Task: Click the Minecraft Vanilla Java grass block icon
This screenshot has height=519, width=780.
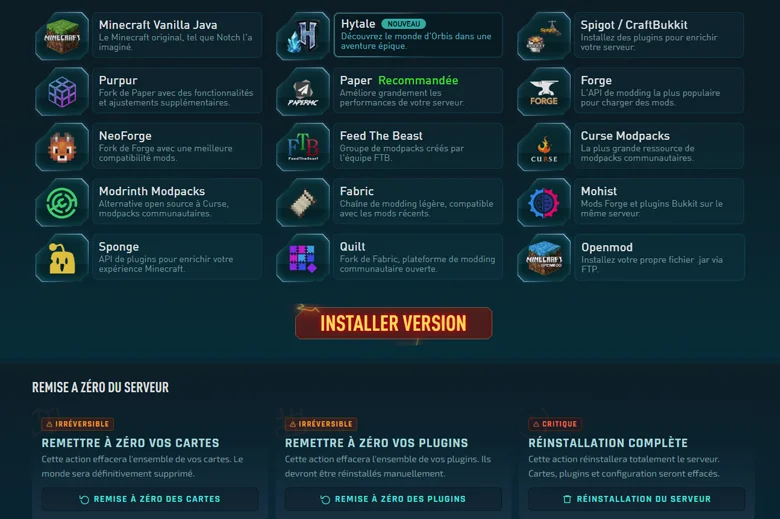Action: tap(62, 36)
